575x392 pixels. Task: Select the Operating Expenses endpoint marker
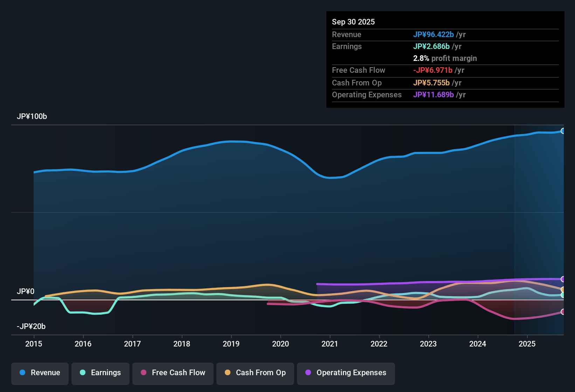(563, 279)
